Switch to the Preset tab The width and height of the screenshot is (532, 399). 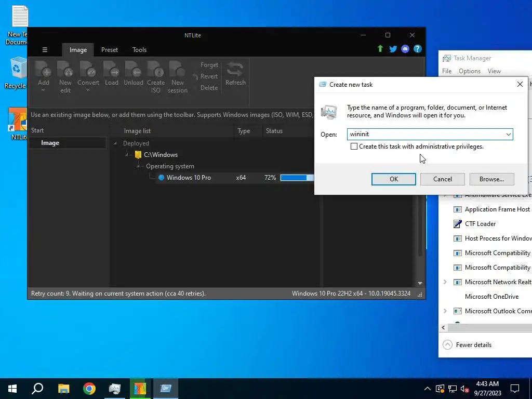[x=110, y=50]
